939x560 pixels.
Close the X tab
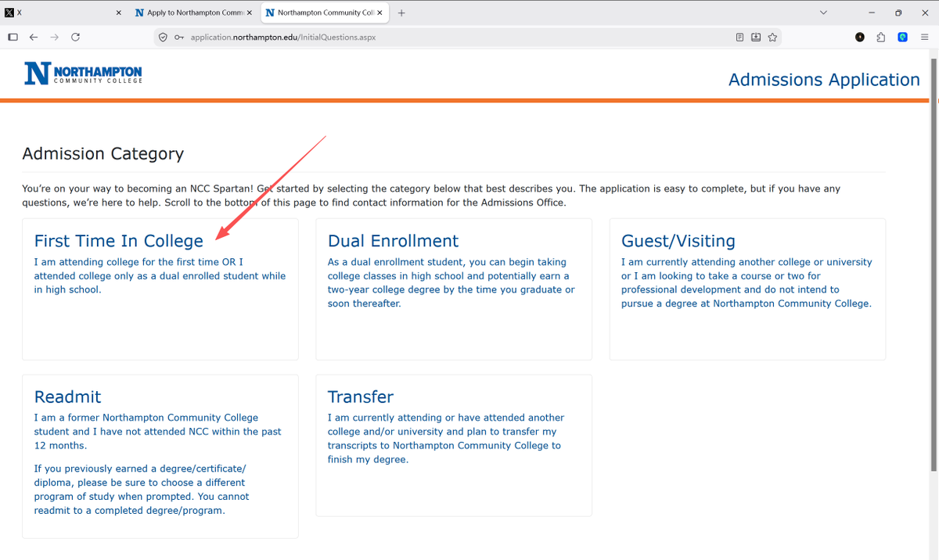pos(119,13)
